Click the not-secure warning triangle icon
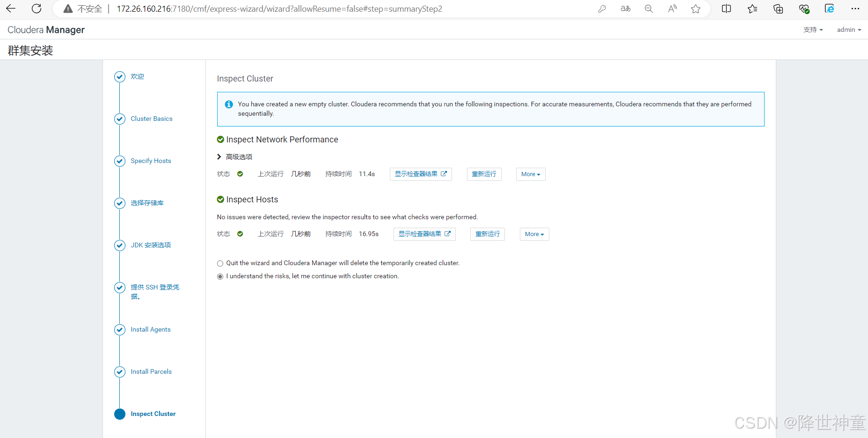This screenshot has height=438, width=868. pyautogui.click(x=68, y=9)
